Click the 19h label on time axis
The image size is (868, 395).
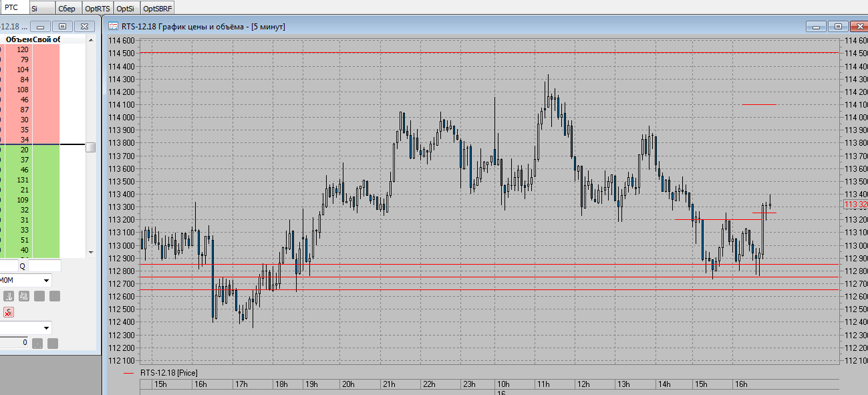point(311,384)
